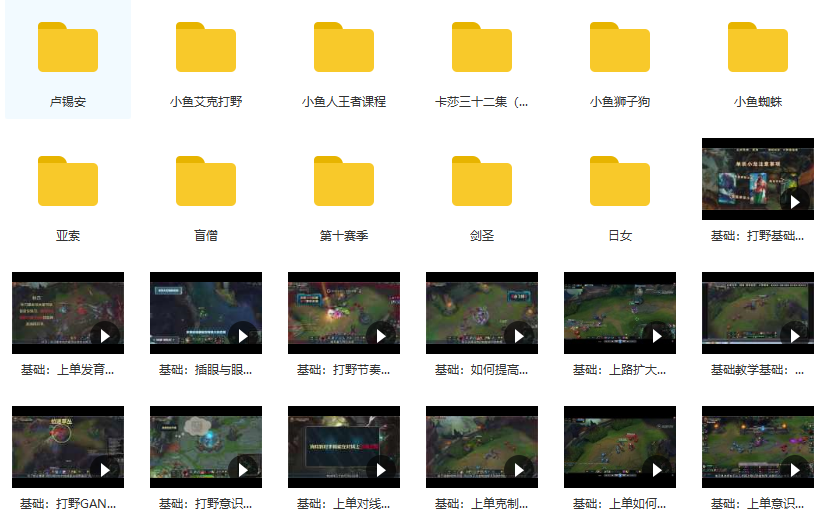Viewport: 820px width, 517px height.
Task: Play the 基础：打野意识 video
Action: click(x=206, y=447)
